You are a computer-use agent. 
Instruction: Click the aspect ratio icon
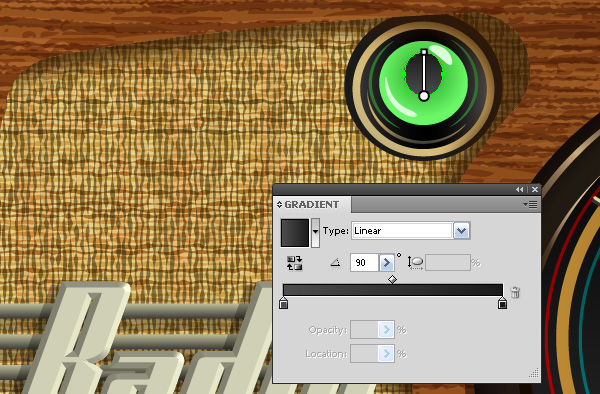[x=416, y=262]
